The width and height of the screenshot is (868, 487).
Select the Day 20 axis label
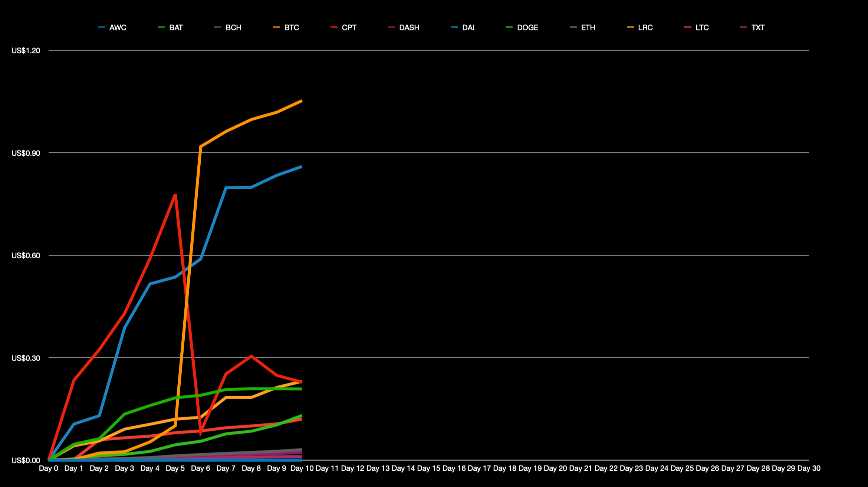(555, 468)
